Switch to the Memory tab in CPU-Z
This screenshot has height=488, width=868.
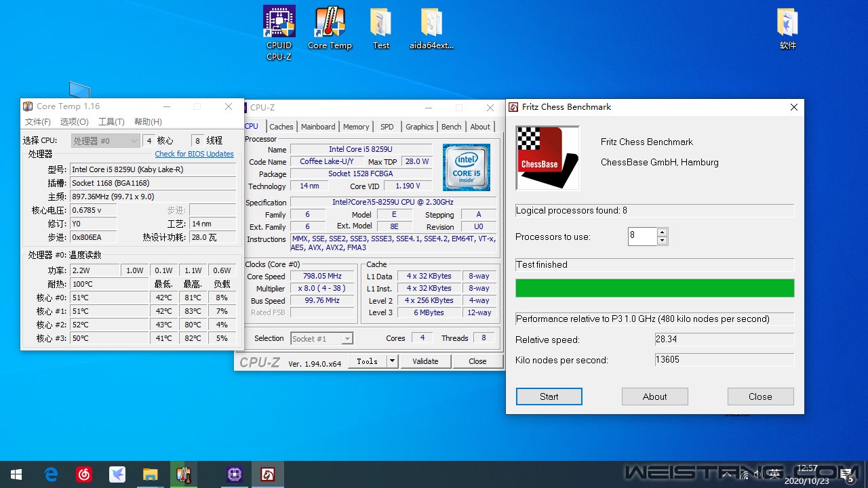[356, 127]
